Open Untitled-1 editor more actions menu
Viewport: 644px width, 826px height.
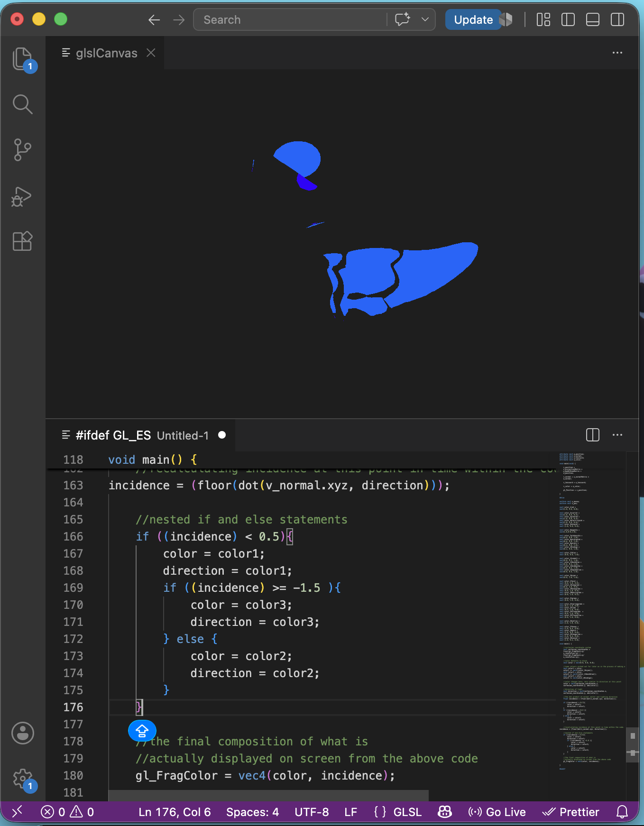coord(617,435)
